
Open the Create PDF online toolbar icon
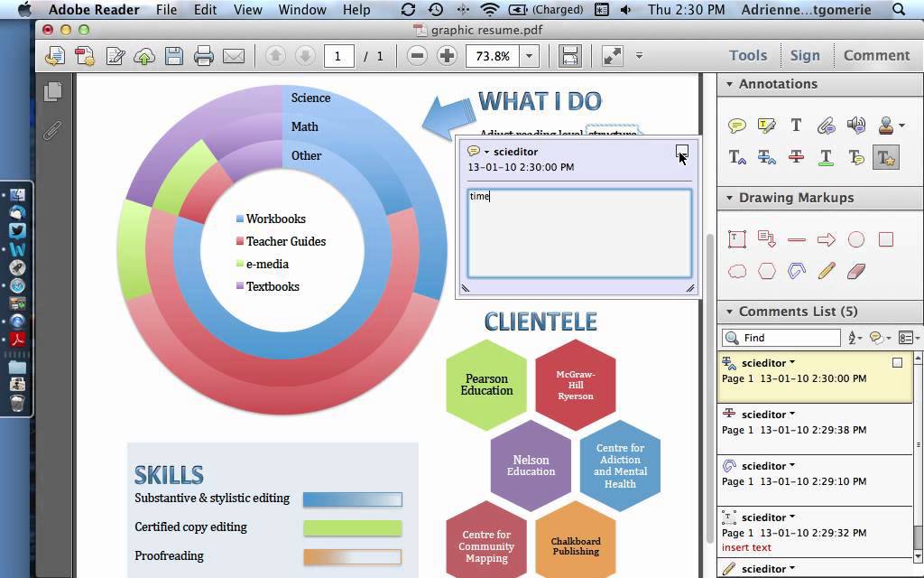pyautogui.click(x=85, y=56)
